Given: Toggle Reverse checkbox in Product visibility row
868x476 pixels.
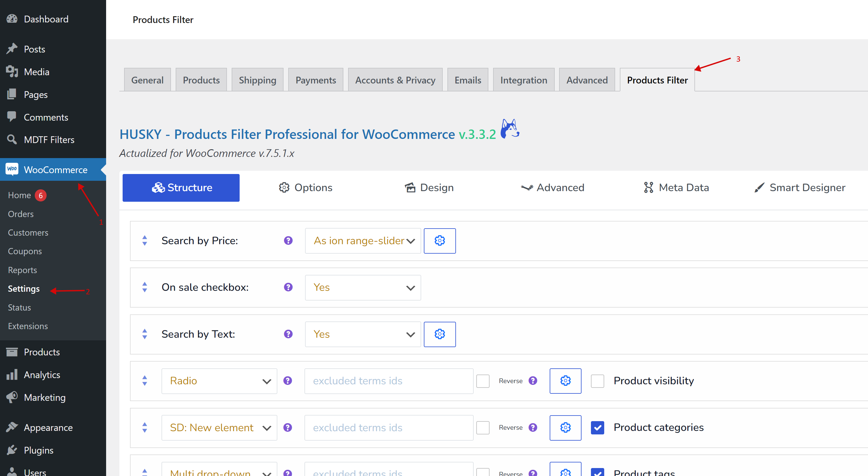Looking at the screenshot, I should pyautogui.click(x=483, y=381).
